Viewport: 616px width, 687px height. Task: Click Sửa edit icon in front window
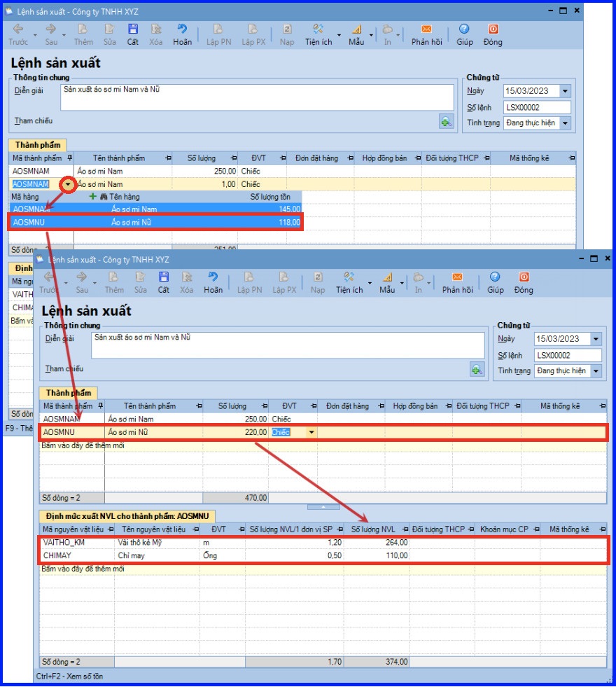point(140,277)
